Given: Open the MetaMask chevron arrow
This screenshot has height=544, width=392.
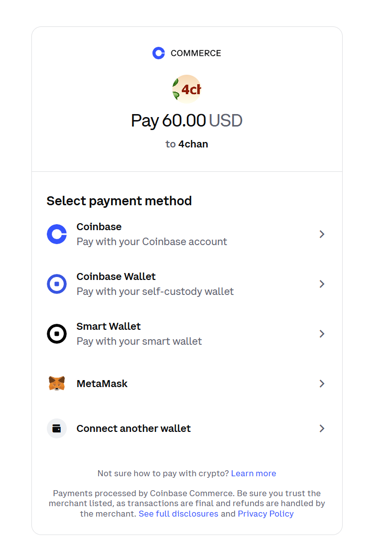Looking at the screenshot, I should tap(322, 384).
